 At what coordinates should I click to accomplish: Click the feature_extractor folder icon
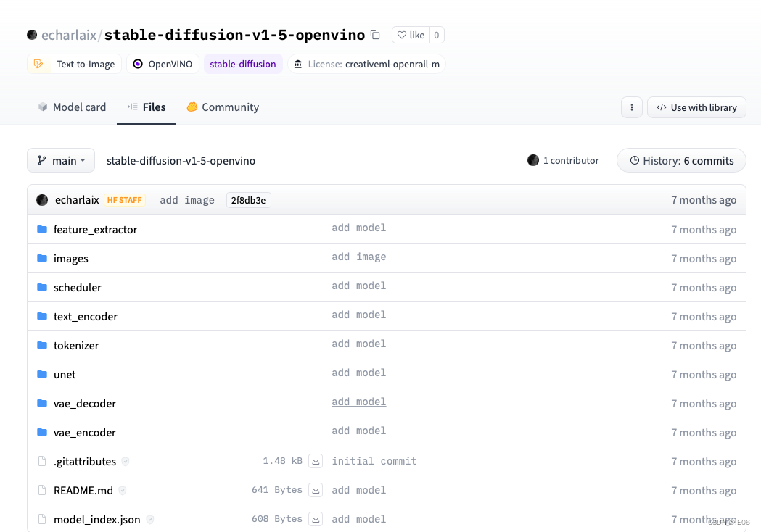coord(42,229)
